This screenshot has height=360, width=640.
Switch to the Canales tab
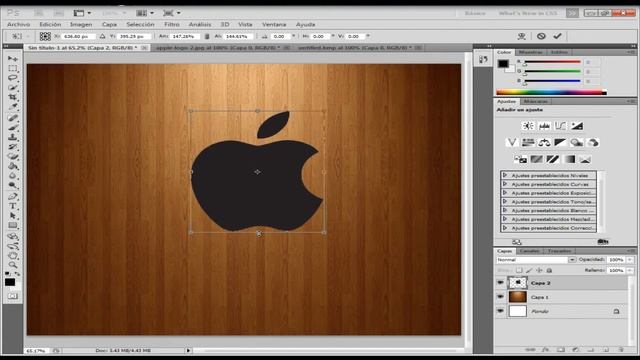point(529,251)
